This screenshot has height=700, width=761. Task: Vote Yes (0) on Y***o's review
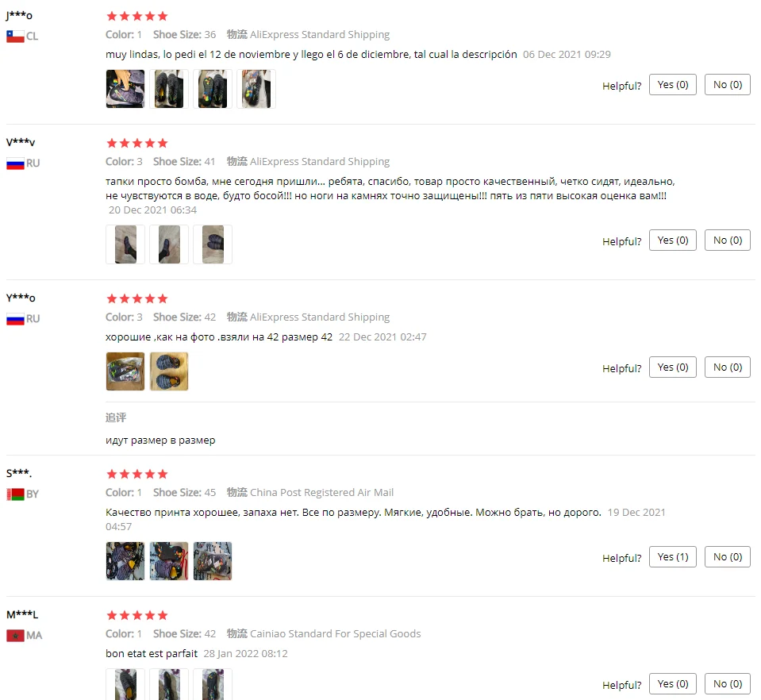coord(673,367)
